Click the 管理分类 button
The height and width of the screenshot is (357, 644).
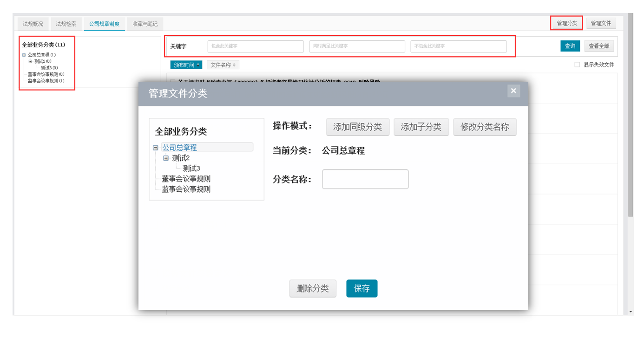(x=567, y=23)
